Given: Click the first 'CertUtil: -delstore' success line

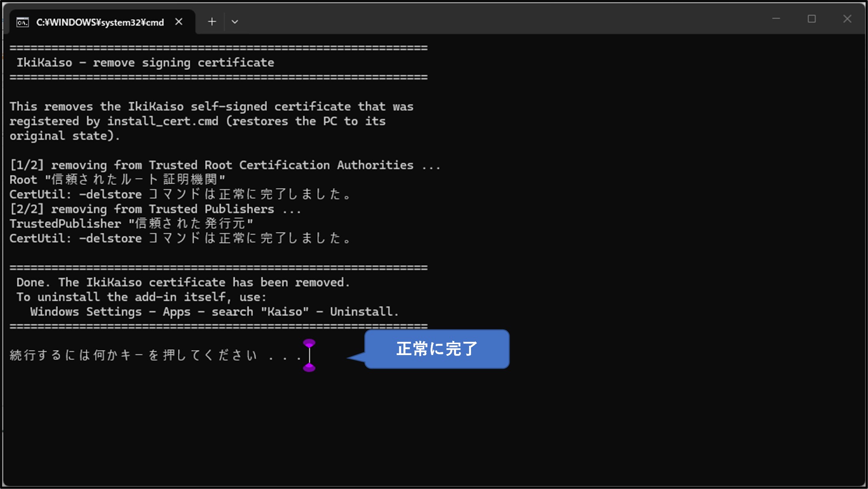Looking at the screenshot, I should click(x=180, y=195).
